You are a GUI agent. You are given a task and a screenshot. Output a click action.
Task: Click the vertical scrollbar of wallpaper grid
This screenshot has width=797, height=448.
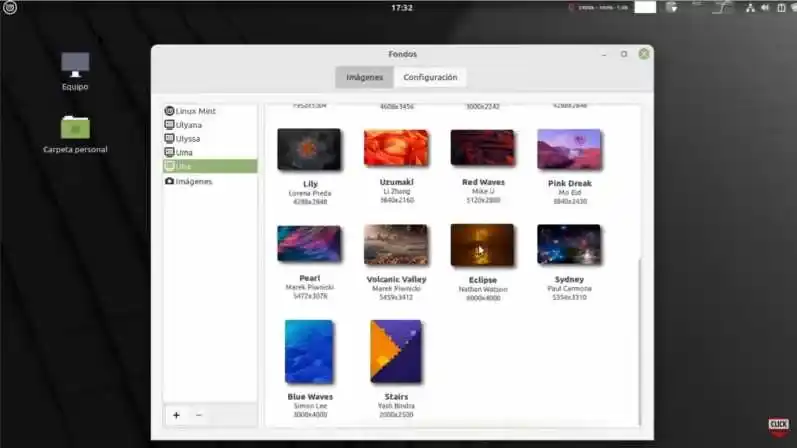pos(639,342)
